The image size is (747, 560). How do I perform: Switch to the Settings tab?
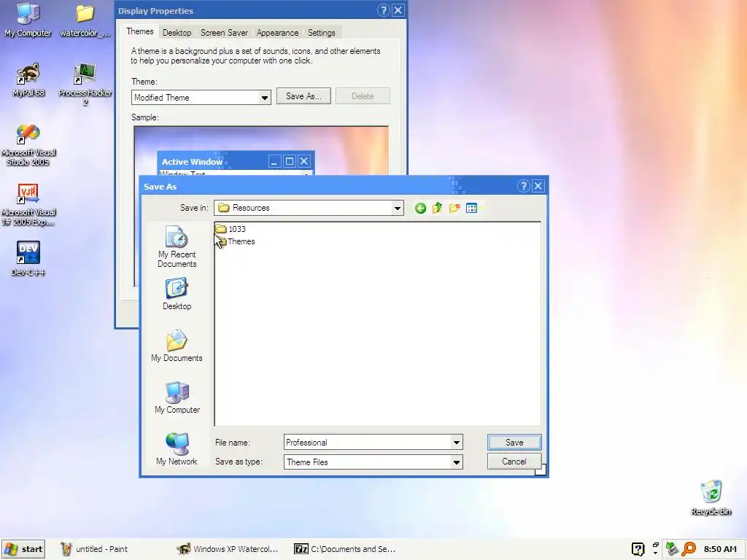(x=322, y=33)
